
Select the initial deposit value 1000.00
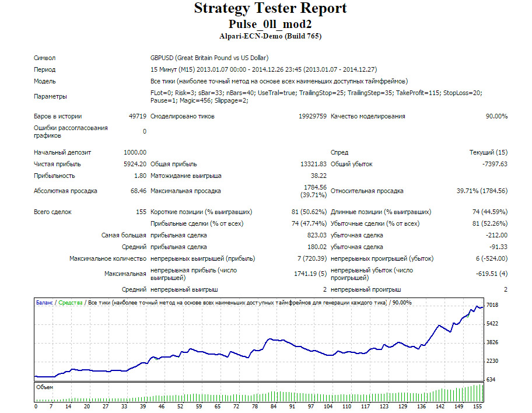135,152
